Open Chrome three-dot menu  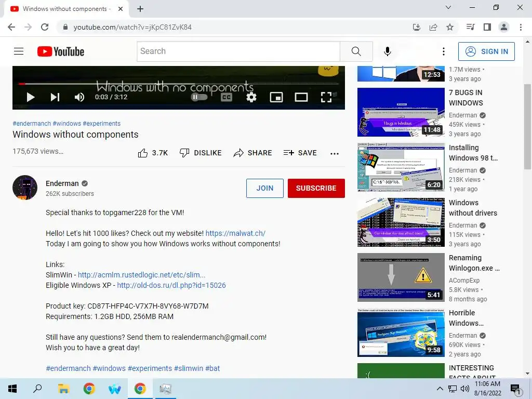[521, 27]
